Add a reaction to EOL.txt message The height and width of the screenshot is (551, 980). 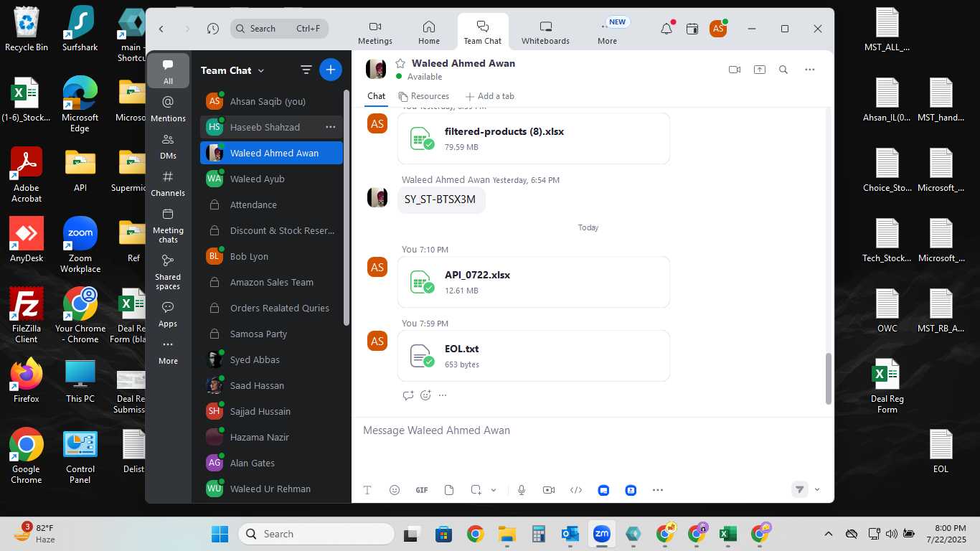(x=425, y=395)
